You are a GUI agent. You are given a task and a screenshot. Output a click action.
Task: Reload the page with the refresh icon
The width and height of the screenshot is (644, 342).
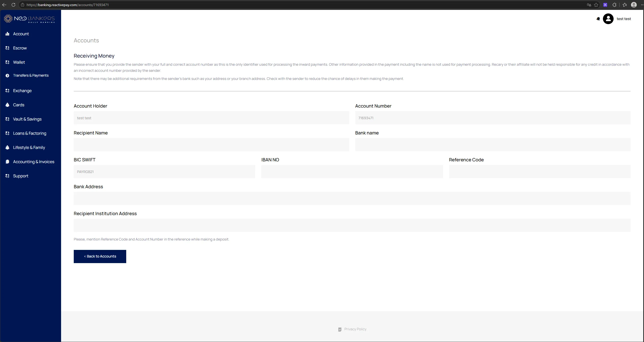point(13,5)
